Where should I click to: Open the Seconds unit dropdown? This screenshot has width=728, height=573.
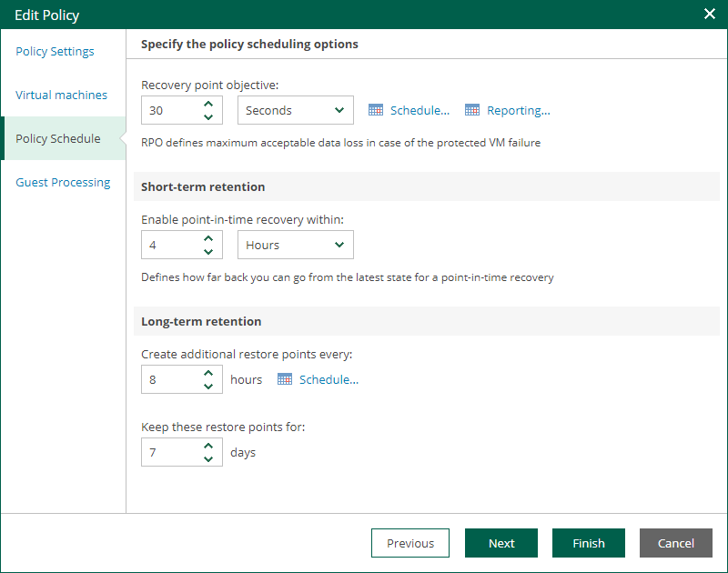[x=295, y=110]
